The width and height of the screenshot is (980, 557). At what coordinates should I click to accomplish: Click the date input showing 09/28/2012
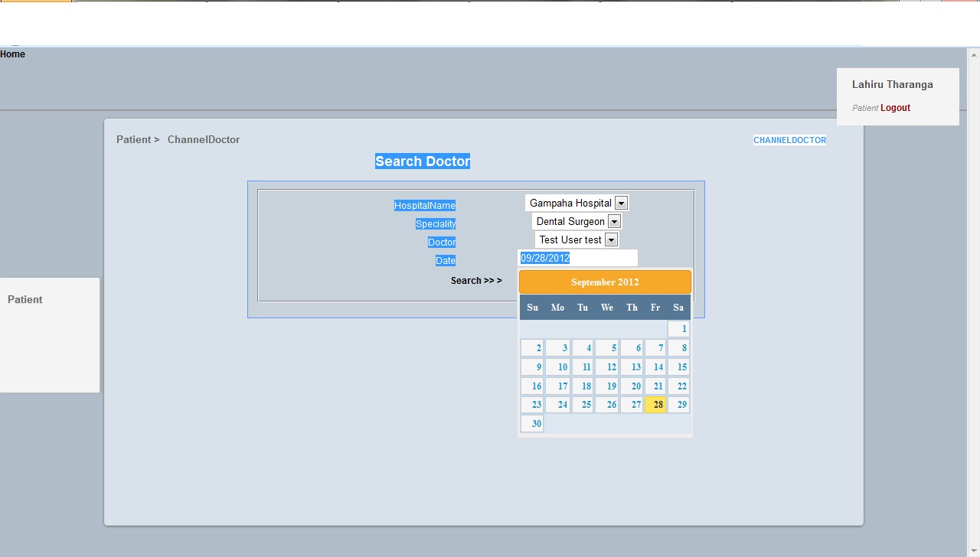(x=578, y=258)
